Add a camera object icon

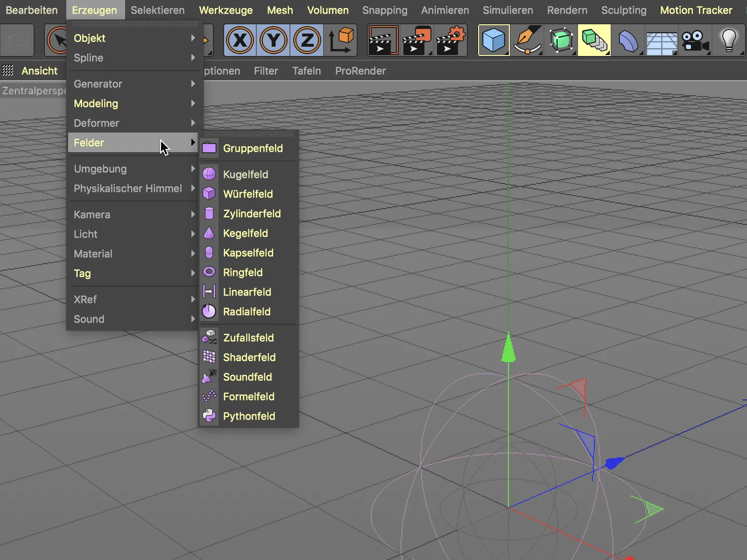coord(695,41)
